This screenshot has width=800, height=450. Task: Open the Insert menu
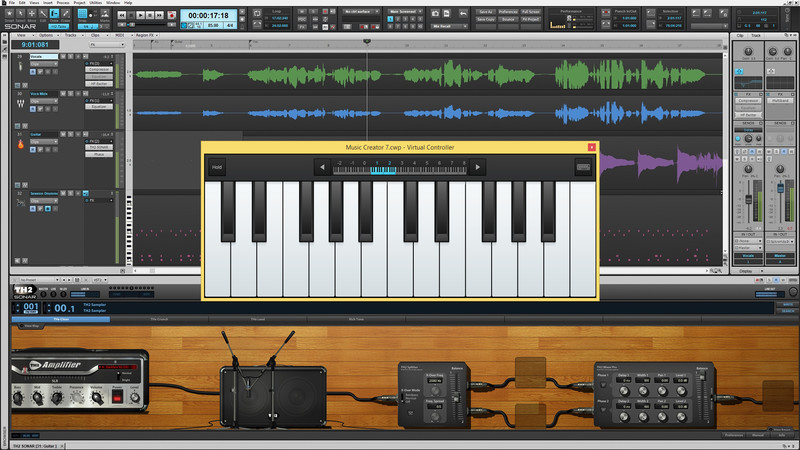(x=48, y=3)
